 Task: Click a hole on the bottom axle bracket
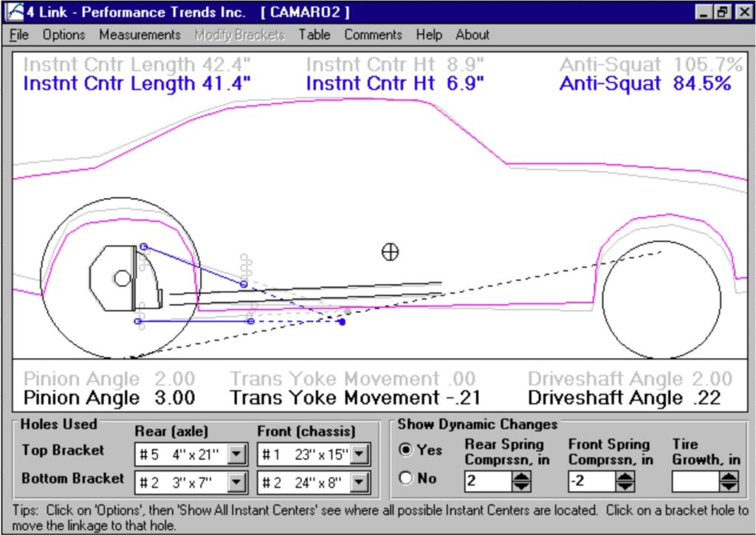pyautogui.click(x=138, y=321)
